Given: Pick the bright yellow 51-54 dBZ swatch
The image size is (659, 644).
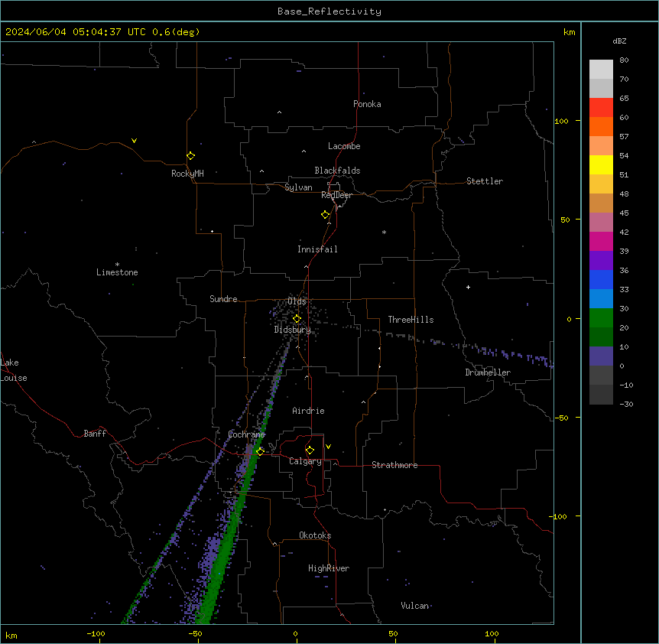Looking at the screenshot, I should pos(601,164).
